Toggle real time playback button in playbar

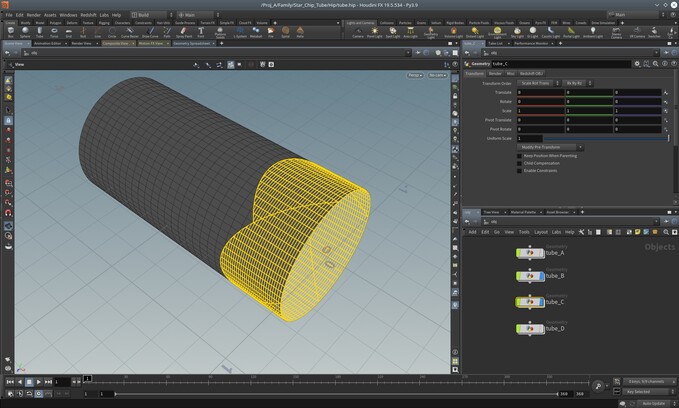pyautogui.click(x=39, y=394)
